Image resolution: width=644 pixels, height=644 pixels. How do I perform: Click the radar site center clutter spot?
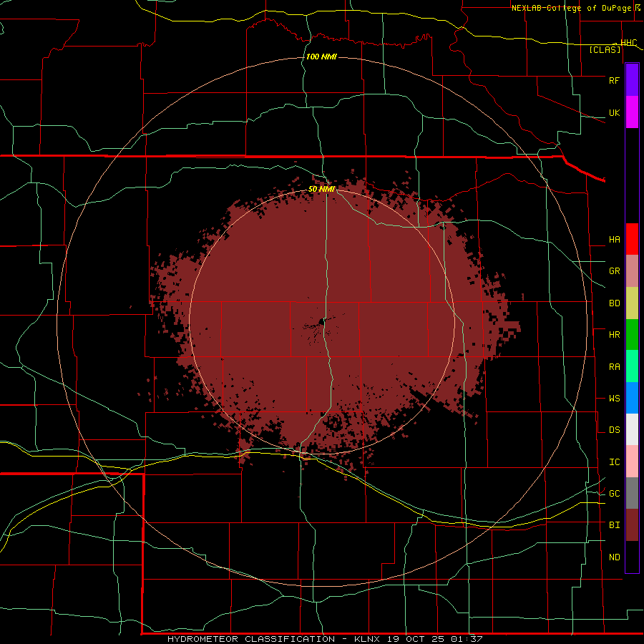(x=321, y=321)
